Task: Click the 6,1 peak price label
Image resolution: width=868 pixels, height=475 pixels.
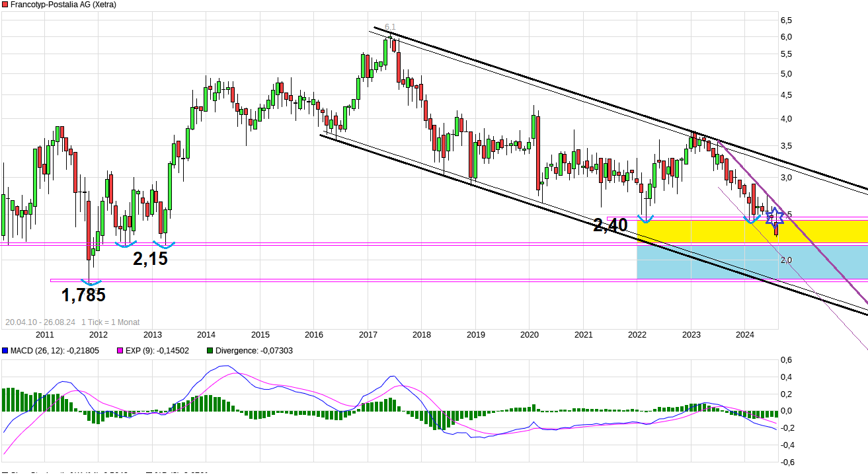Action: pos(390,27)
